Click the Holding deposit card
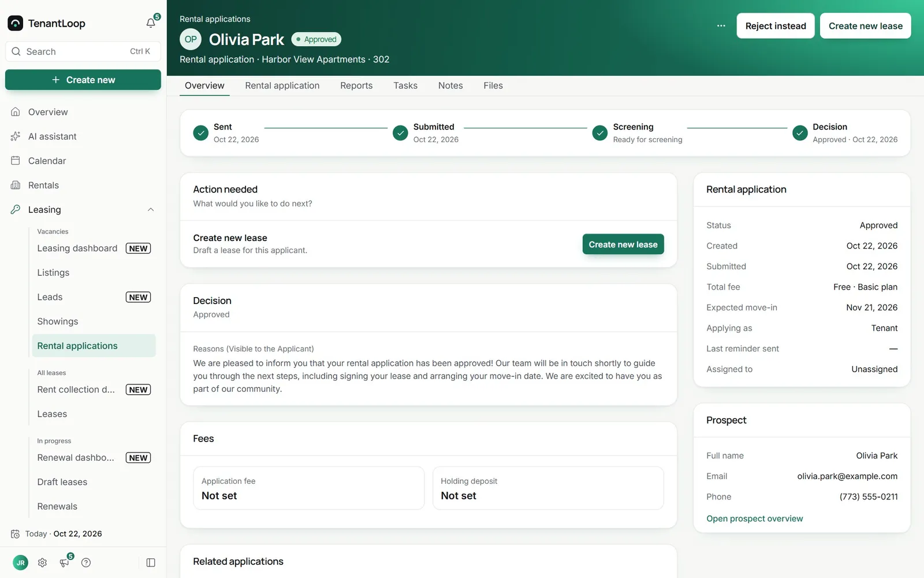 [548, 488]
